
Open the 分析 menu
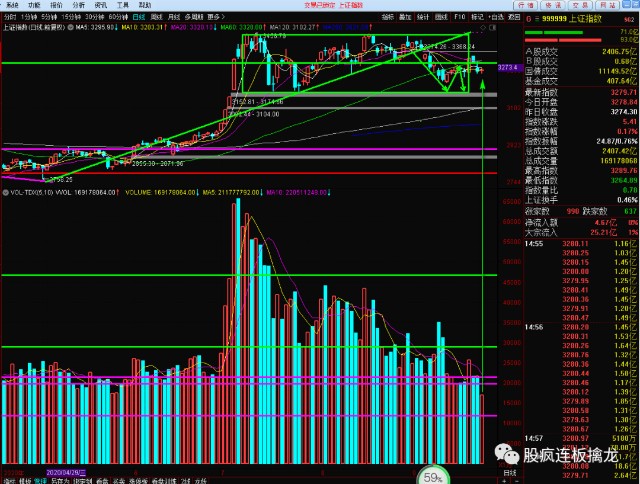(77, 5)
